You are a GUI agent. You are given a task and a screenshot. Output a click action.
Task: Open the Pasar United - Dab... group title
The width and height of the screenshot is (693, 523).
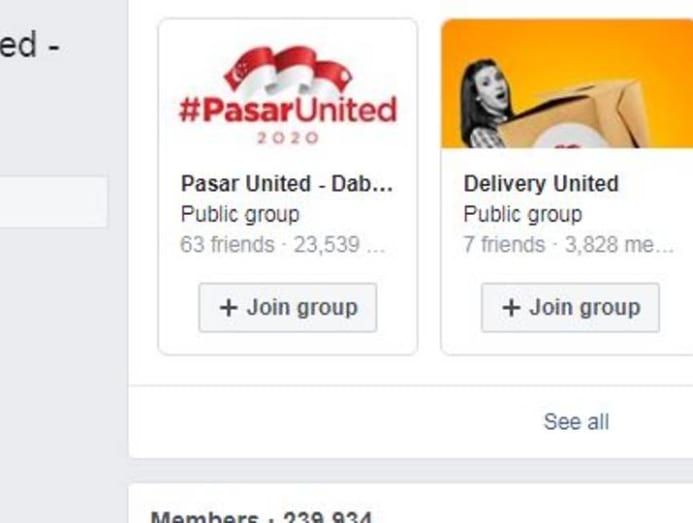[287, 183]
